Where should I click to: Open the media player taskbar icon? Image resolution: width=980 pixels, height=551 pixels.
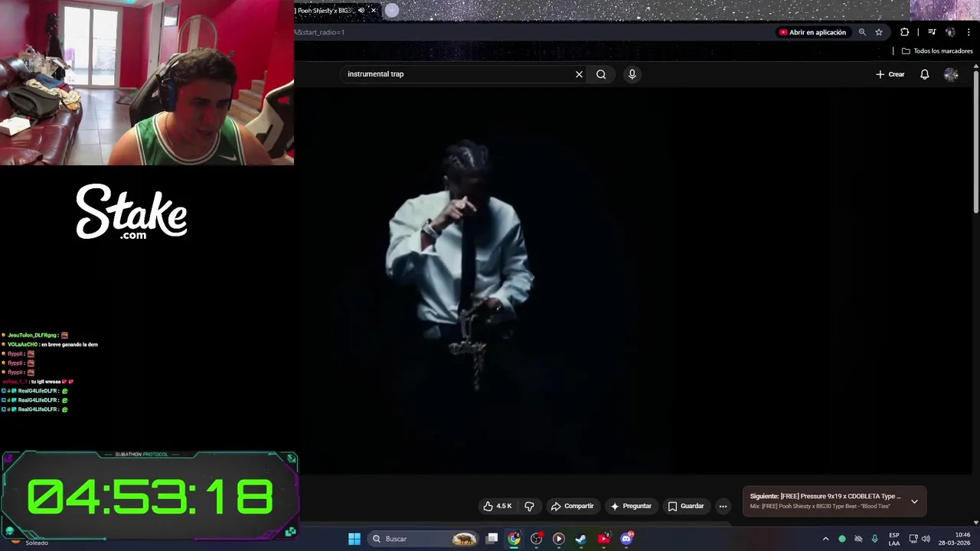click(559, 539)
